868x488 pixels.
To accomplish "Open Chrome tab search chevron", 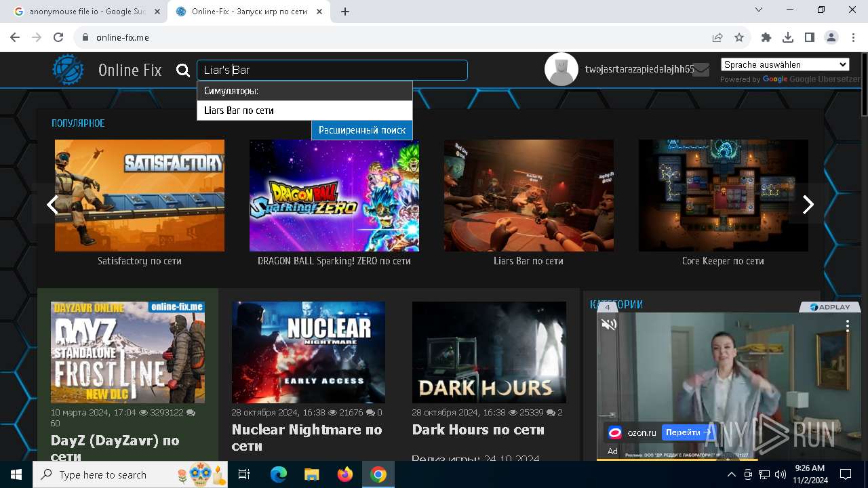I will (760, 9).
